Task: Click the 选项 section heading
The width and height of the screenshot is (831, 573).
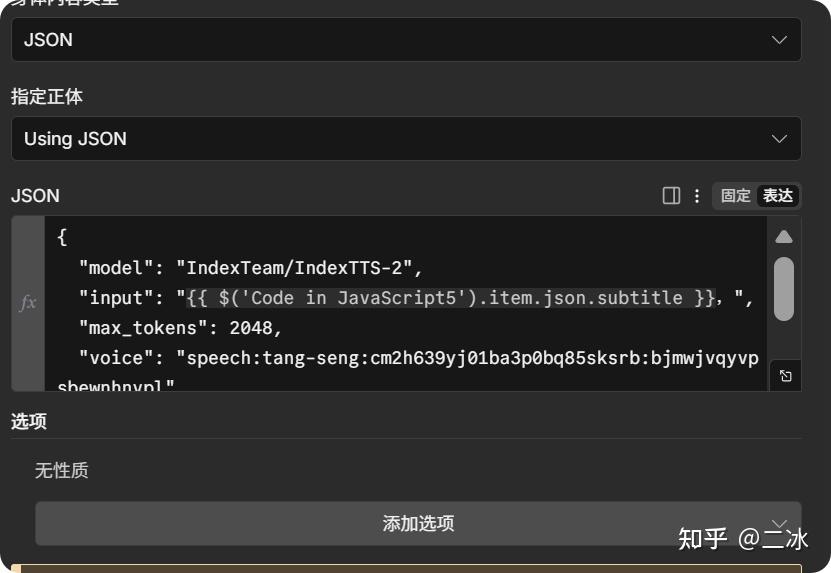Action: pyautogui.click(x=29, y=422)
